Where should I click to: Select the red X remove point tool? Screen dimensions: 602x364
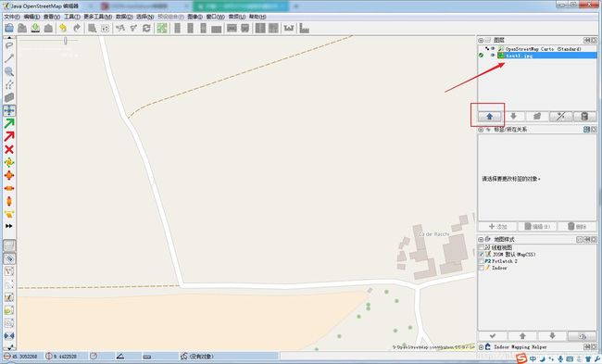click(9, 149)
